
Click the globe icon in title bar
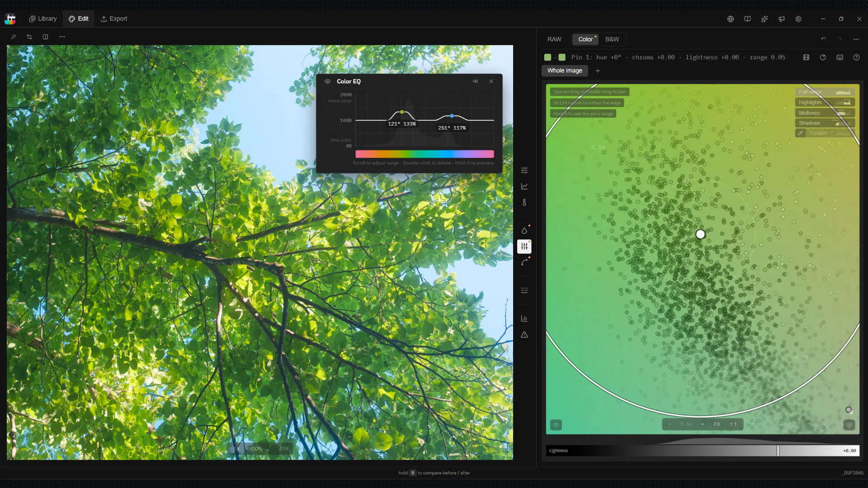731,19
